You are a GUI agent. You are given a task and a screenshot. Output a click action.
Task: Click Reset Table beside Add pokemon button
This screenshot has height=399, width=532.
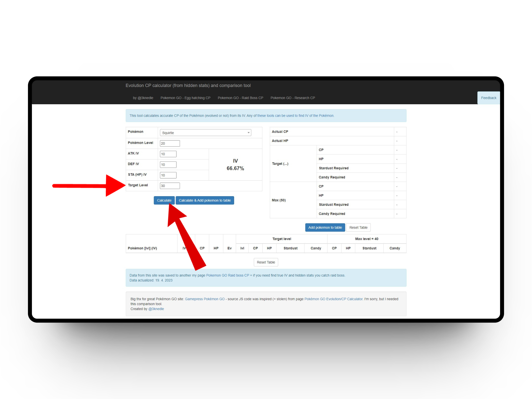click(358, 227)
